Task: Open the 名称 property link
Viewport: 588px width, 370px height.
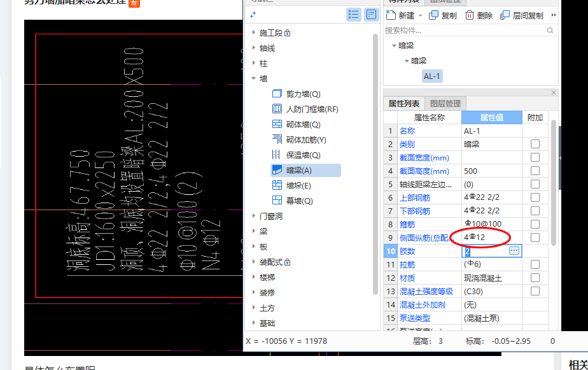Action: (x=407, y=131)
